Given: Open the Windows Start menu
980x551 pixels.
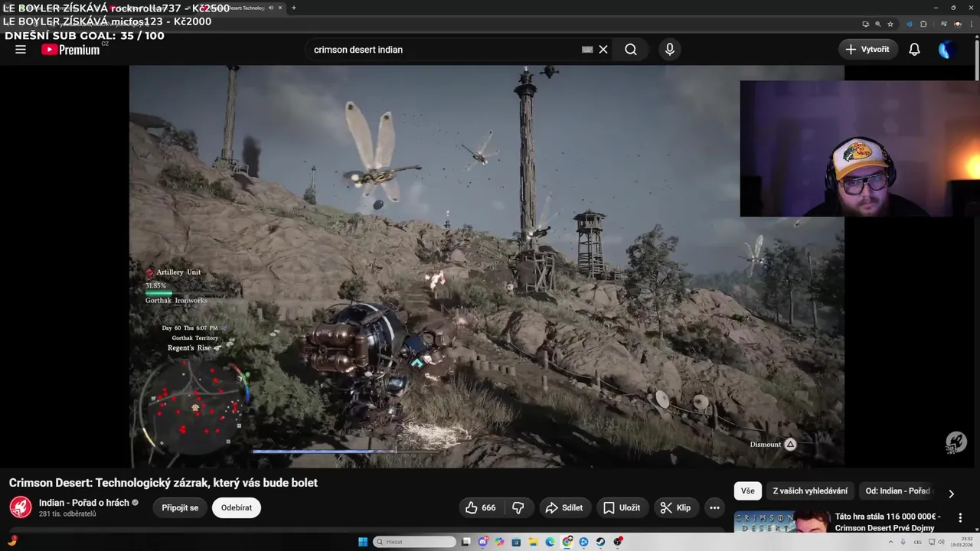Looking at the screenshot, I should [x=363, y=542].
